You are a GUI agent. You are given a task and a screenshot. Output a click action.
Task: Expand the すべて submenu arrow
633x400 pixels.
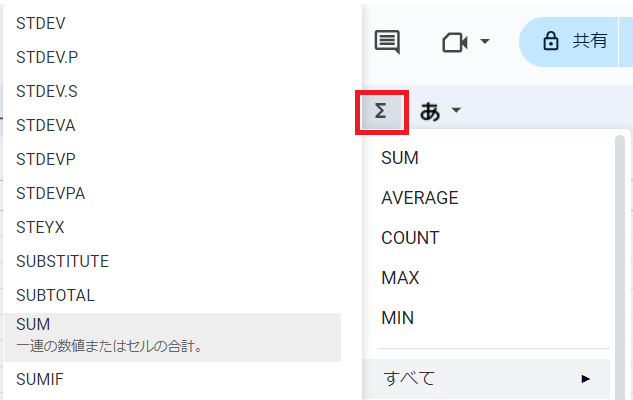click(x=586, y=379)
